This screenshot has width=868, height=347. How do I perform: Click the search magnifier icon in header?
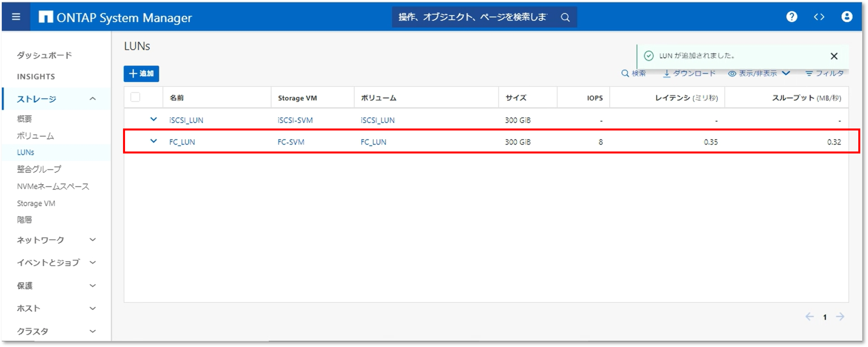[x=565, y=17]
